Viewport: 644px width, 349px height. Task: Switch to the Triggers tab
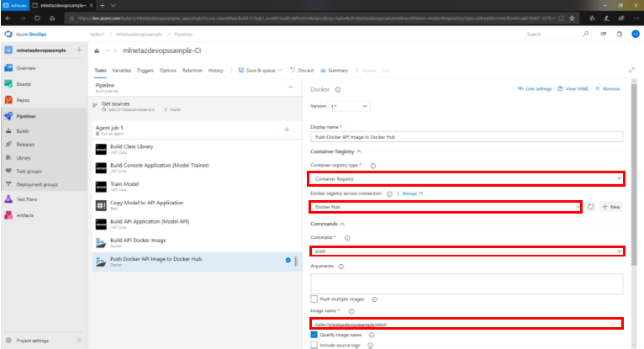[145, 71]
